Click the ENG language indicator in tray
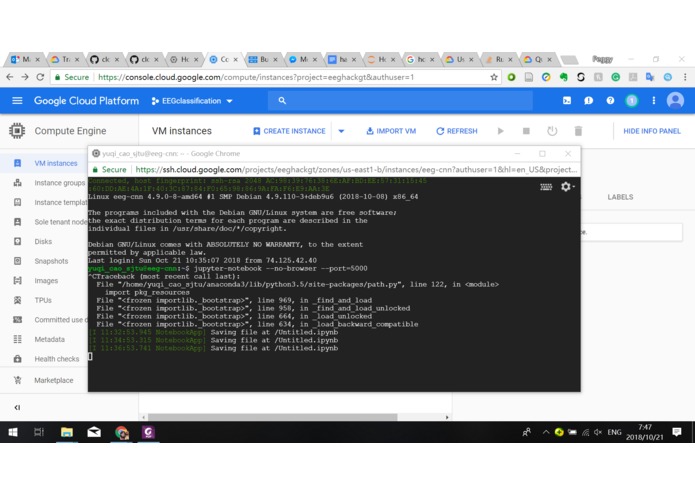The width and height of the screenshot is (695, 494). (614, 432)
